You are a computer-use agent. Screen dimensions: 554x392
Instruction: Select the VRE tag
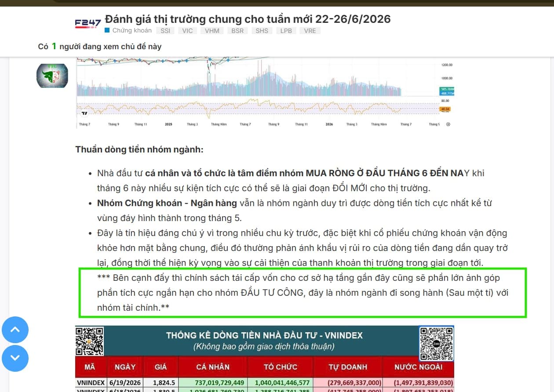310,31
